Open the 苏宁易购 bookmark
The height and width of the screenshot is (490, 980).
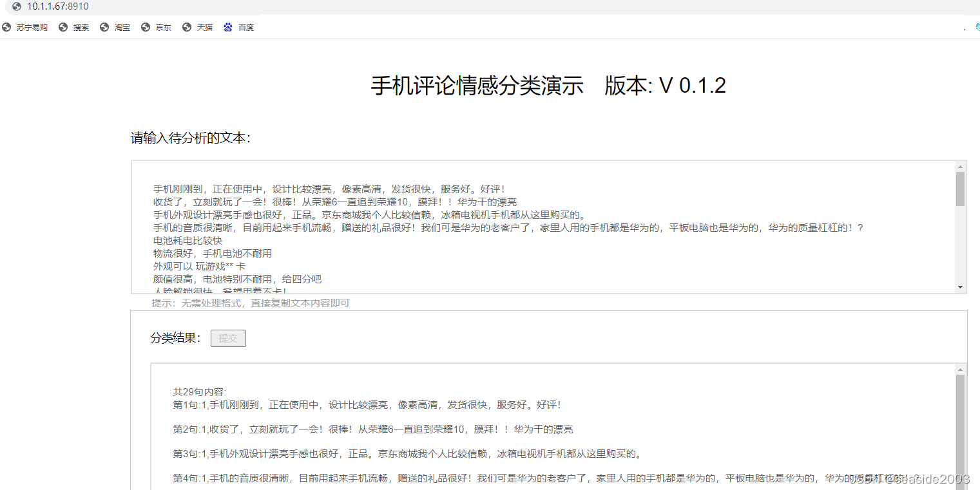click(25, 28)
